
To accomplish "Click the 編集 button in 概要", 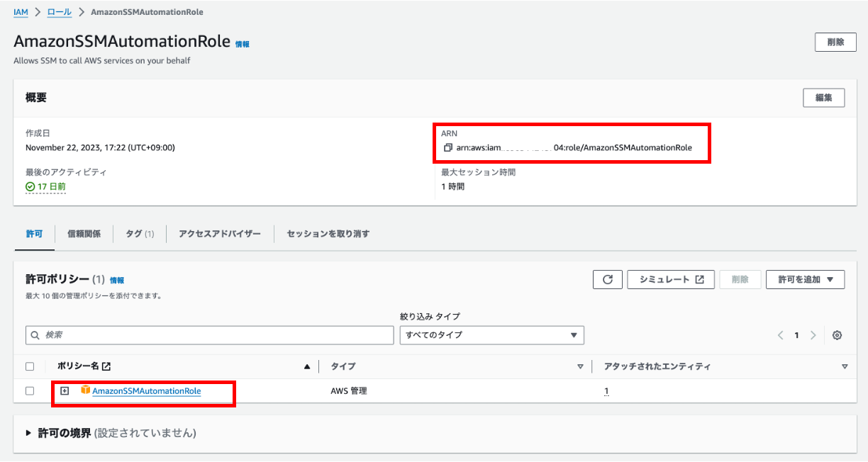I will 824,98.
